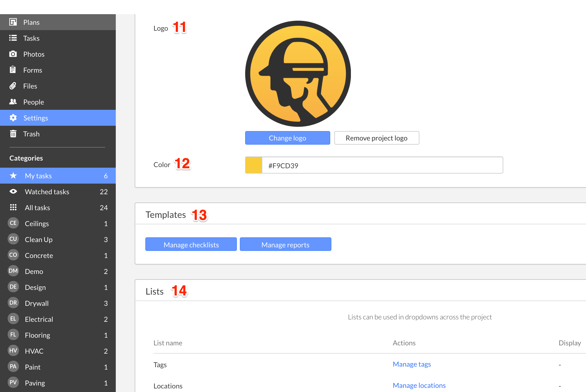Open the Photos section
Image resolution: width=586 pixels, height=392 pixels.
(x=58, y=54)
